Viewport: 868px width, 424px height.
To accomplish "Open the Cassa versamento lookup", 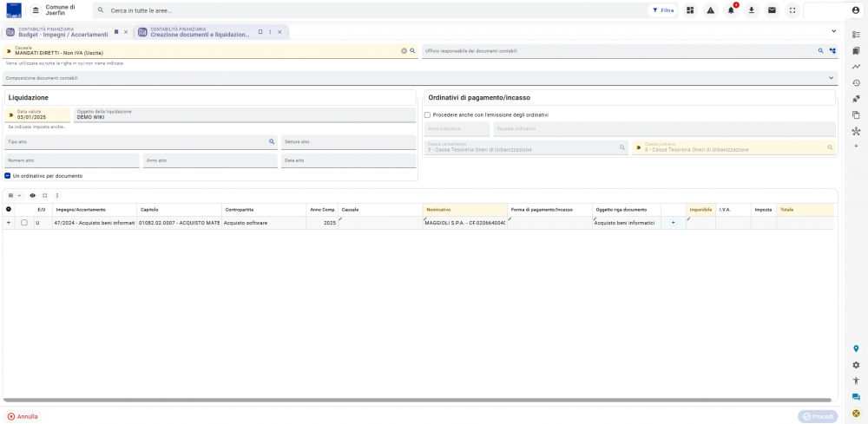I will (622, 147).
